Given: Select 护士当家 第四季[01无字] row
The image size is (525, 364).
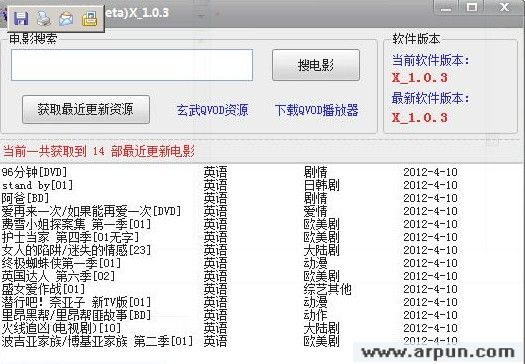Looking at the screenshot, I should pos(229,237).
